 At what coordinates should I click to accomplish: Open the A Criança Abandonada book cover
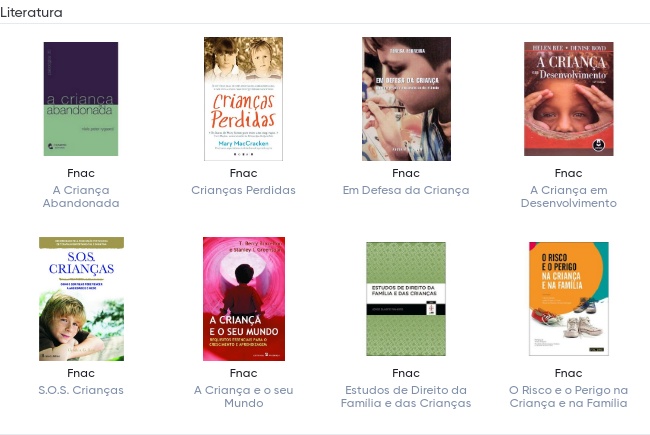click(81, 99)
